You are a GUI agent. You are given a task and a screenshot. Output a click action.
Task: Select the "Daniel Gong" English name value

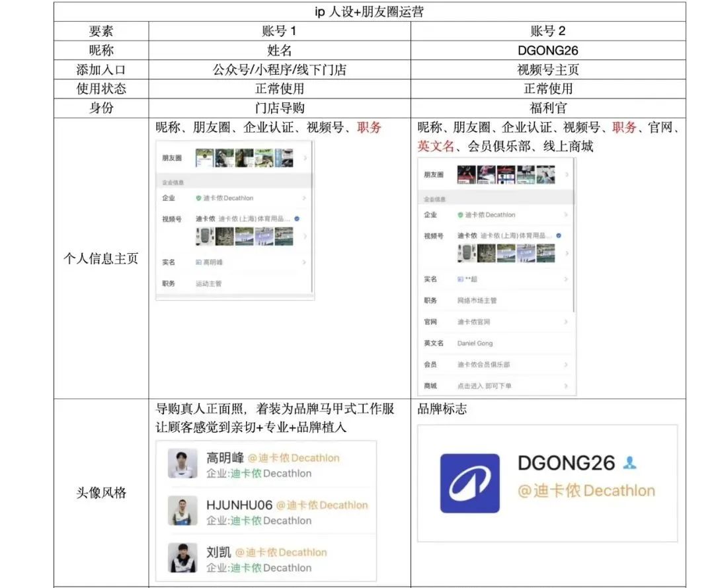point(475,343)
